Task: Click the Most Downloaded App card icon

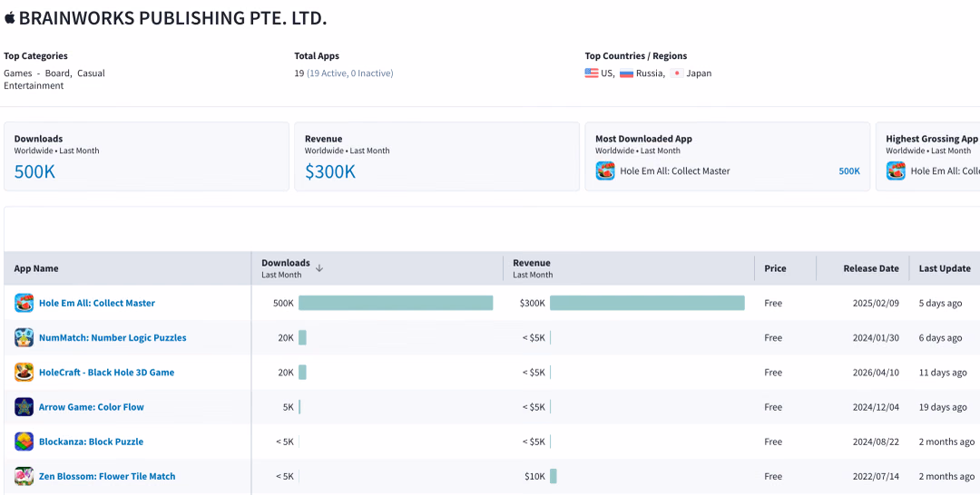Action: (605, 171)
